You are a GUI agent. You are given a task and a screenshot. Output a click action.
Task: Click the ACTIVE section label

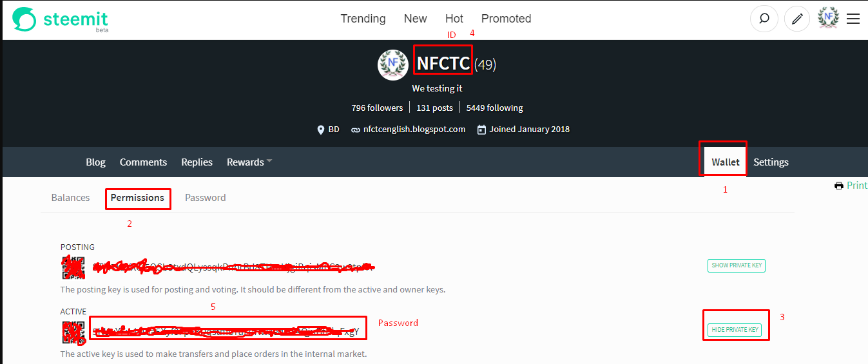[x=73, y=312]
